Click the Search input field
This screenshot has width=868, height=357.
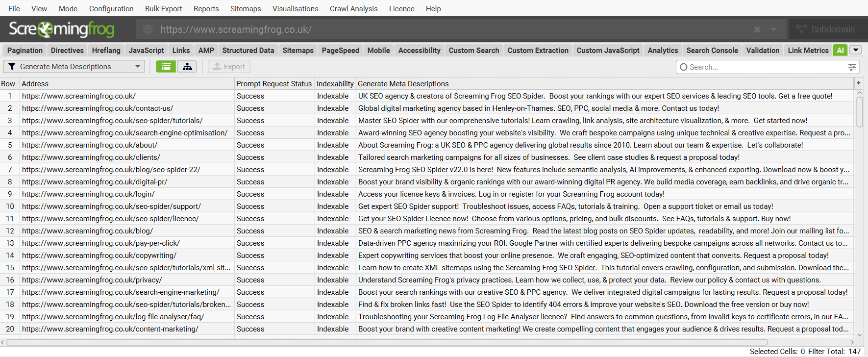coord(768,67)
